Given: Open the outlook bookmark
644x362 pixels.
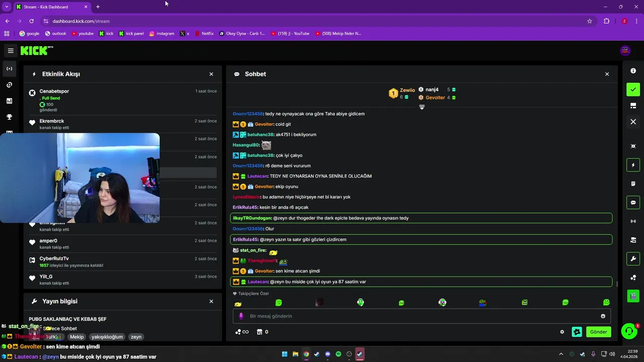Looking at the screenshot, I should pyautogui.click(x=55, y=34).
